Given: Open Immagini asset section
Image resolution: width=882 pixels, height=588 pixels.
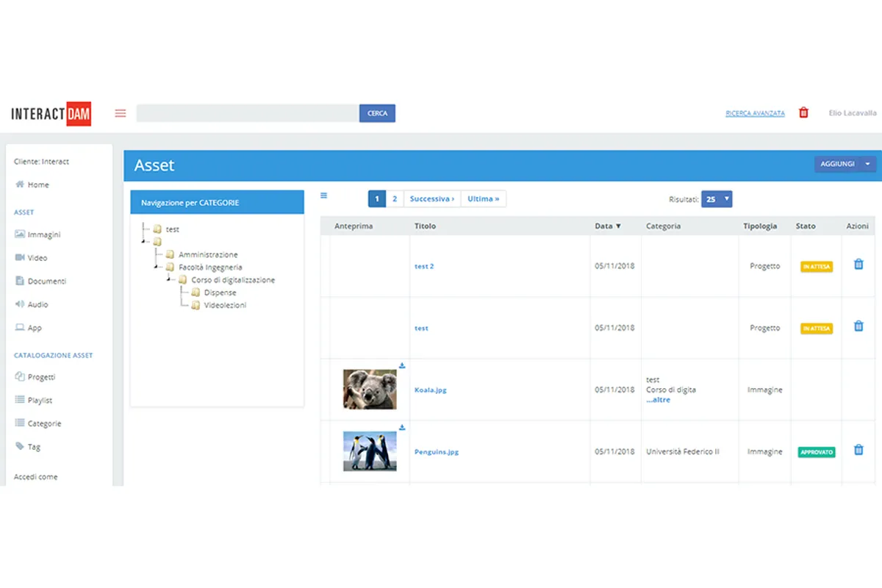Looking at the screenshot, I should pyautogui.click(x=44, y=234).
